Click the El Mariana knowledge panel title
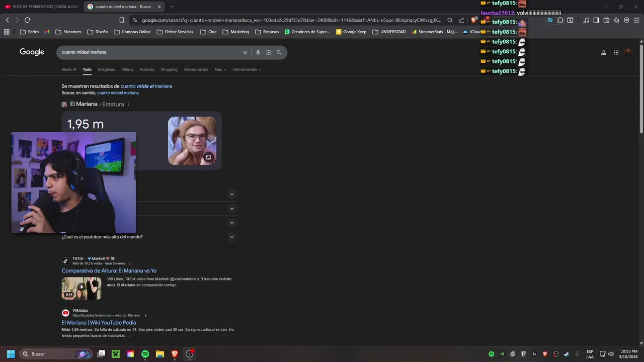 pyautogui.click(x=84, y=104)
